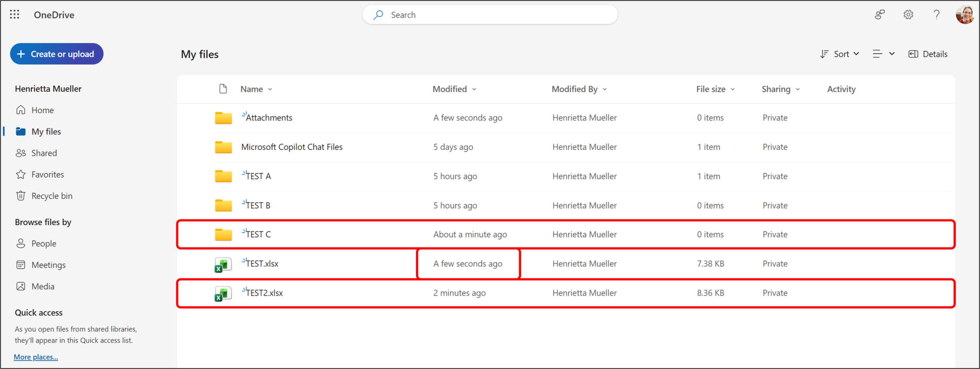
Task: Click into the Search field
Action: pos(490,15)
